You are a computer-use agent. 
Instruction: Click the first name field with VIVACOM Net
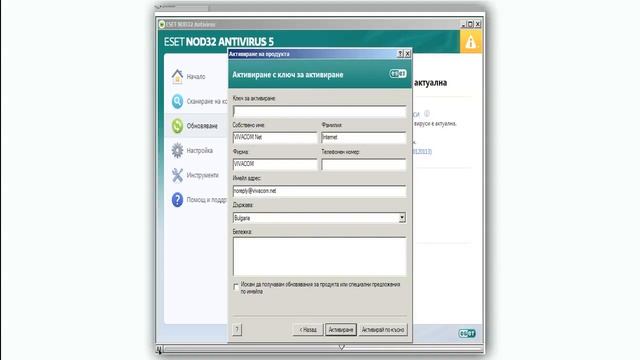point(275,138)
